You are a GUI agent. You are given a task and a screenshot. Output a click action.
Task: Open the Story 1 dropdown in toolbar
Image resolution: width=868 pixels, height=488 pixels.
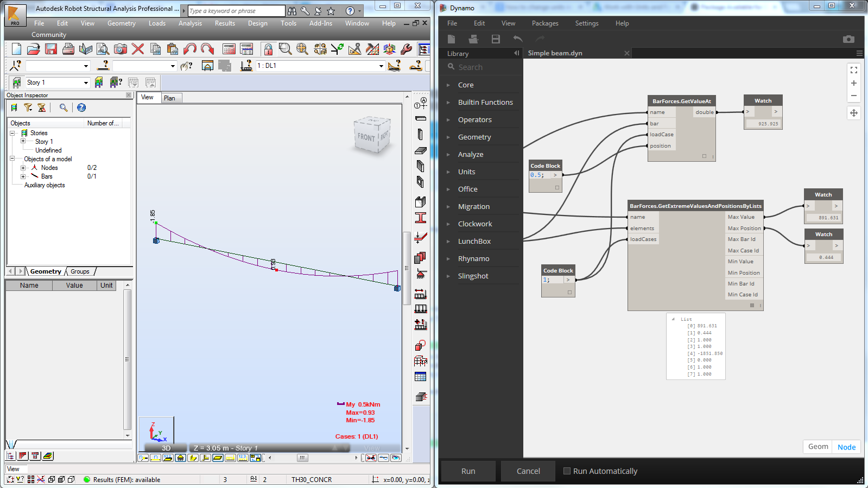click(x=86, y=83)
